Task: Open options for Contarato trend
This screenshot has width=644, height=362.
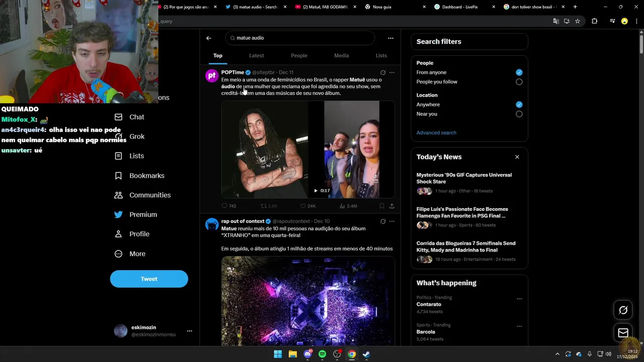Action: 519,299
